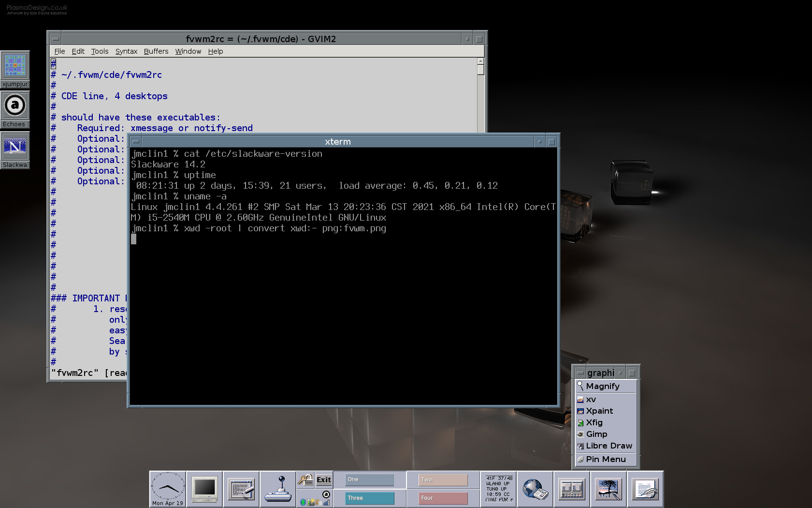Image resolution: width=812 pixels, height=508 pixels.
Task: Click the network signal bars tray icon
Action: [x=326, y=502]
